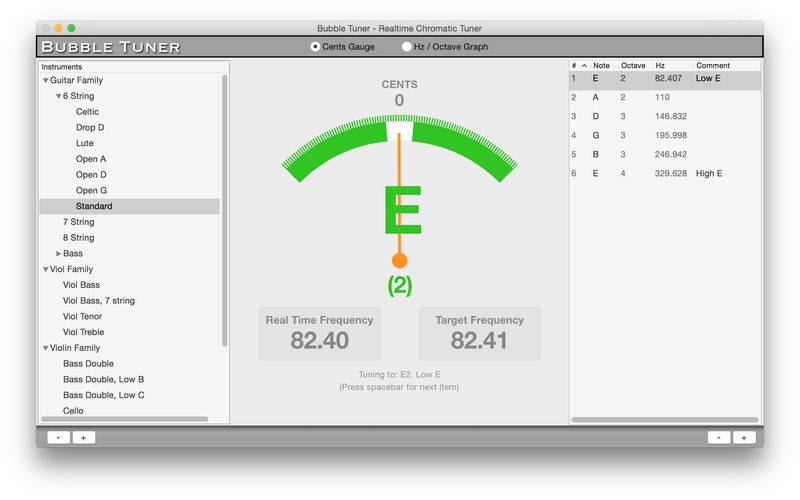Screen dimensions: 800x500
Task: Select the Open G tuning
Action: click(91, 190)
